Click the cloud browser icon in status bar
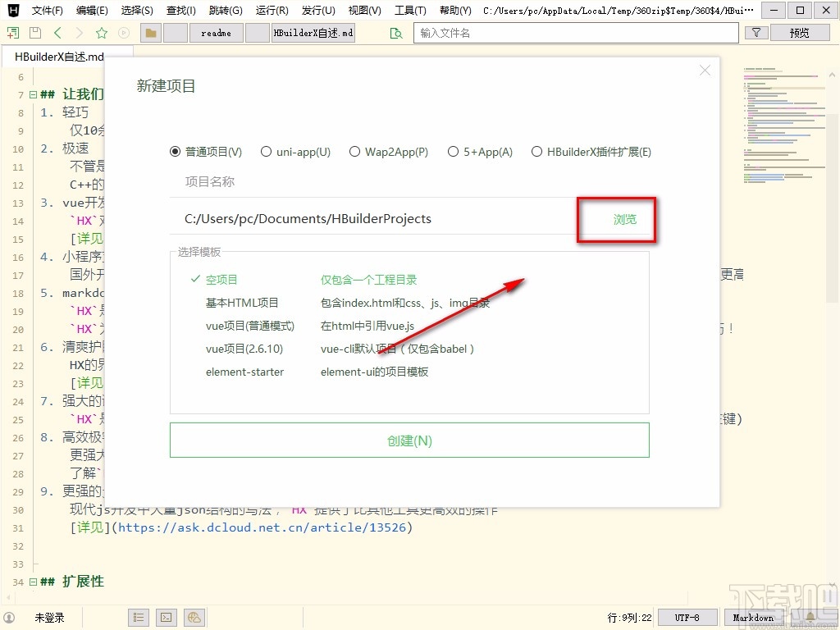This screenshot has width=840, height=630. pyautogui.click(x=194, y=618)
